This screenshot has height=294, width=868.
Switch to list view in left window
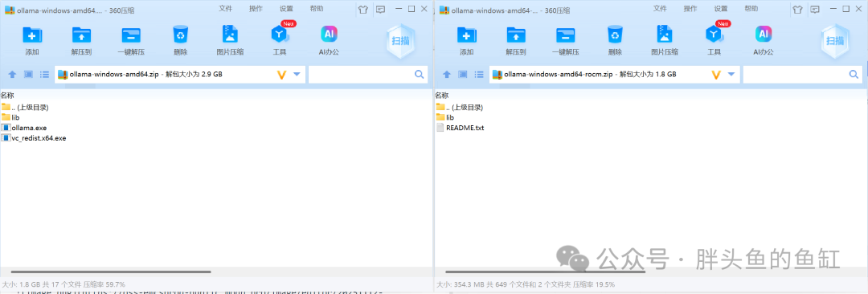click(x=44, y=74)
